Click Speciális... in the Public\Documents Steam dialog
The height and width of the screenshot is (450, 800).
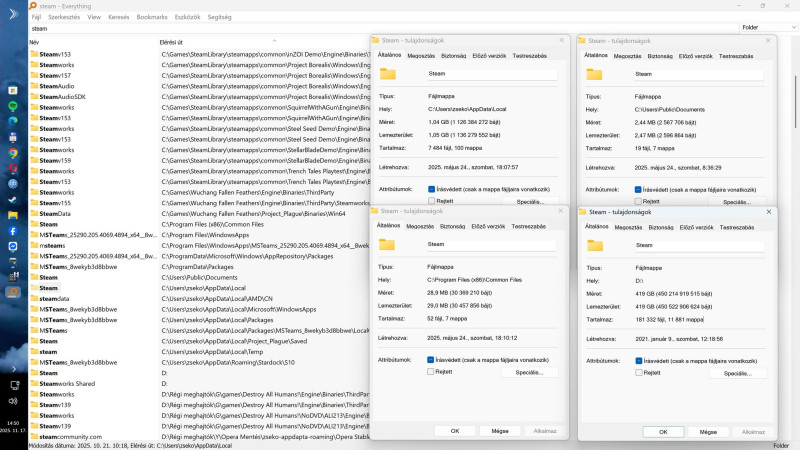737,202
